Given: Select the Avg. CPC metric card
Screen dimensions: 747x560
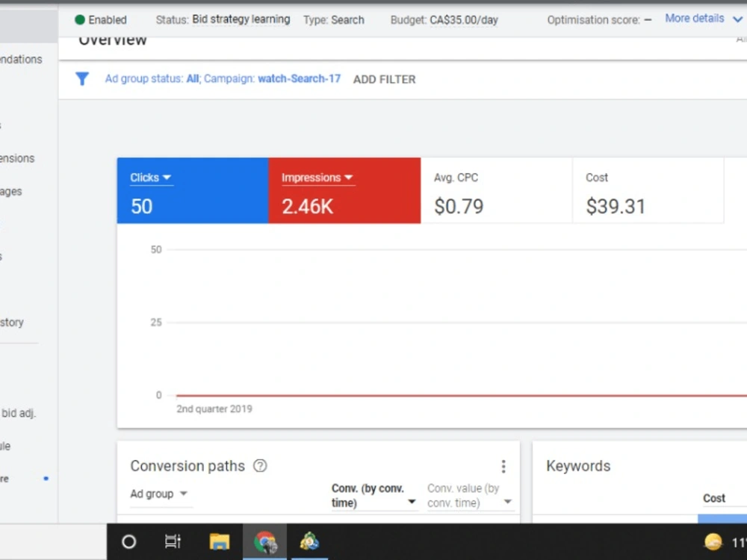Looking at the screenshot, I should 496,190.
